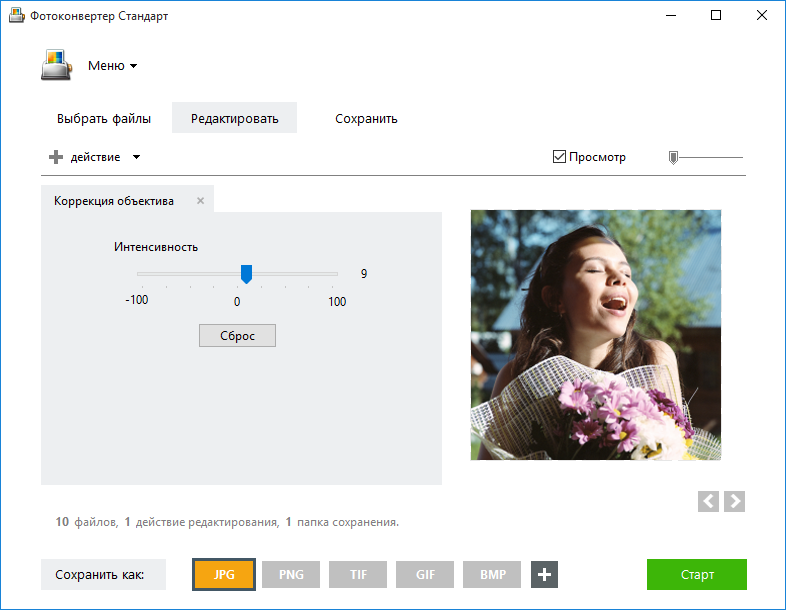786x610 pixels.
Task: Click the '-100' slider scale label
Action: [x=137, y=300]
